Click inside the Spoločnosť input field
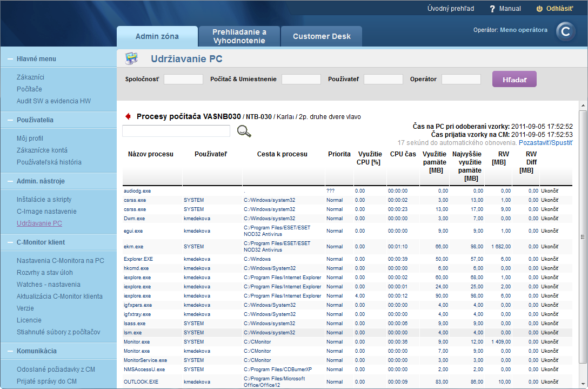This screenshot has height=389, width=588. [x=183, y=79]
